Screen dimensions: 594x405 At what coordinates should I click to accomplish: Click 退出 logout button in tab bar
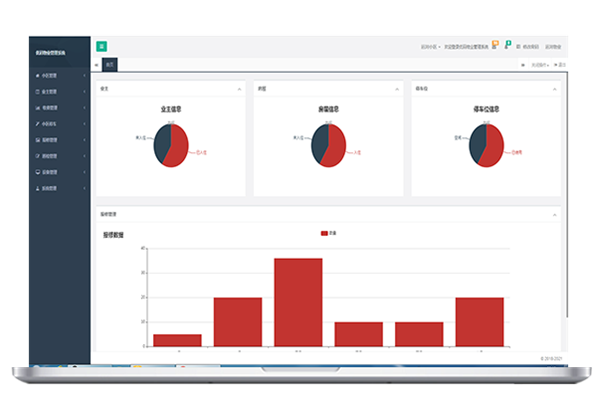point(560,65)
